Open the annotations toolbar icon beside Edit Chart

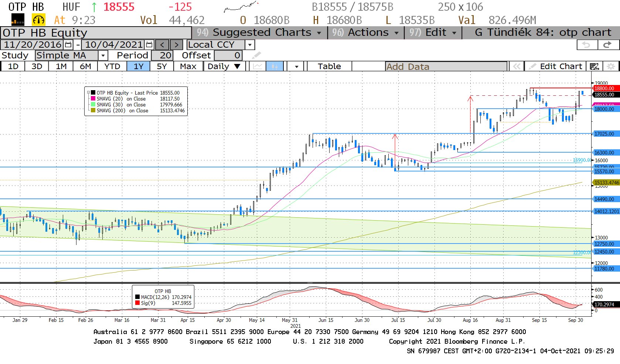click(594, 67)
